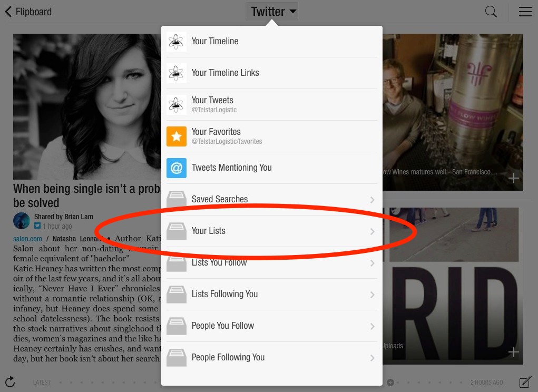Select Your Timeline from the menu
The width and height of the screenshot is (538, 392).
click(x=215, y=41)
